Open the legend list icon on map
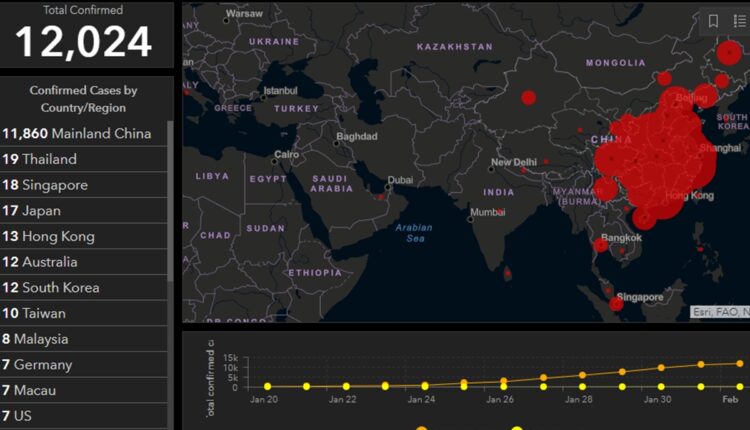Viewport: 750px width, 430px height. click(739, 21)
